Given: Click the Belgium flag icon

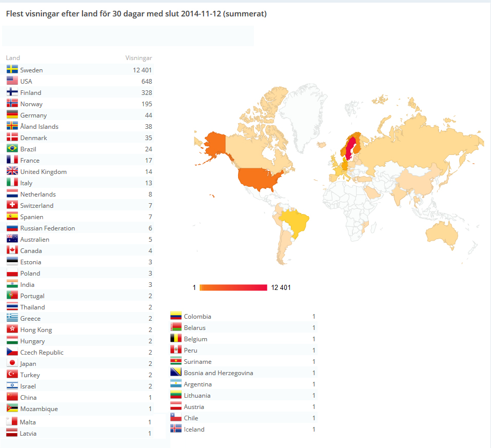Looking at the screenshot, I should click(176, 338).
